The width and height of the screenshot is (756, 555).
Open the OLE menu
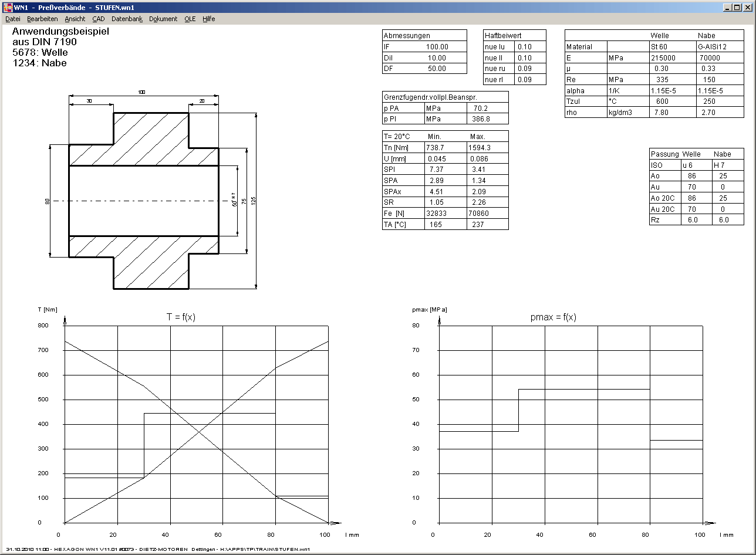point(190,19)
